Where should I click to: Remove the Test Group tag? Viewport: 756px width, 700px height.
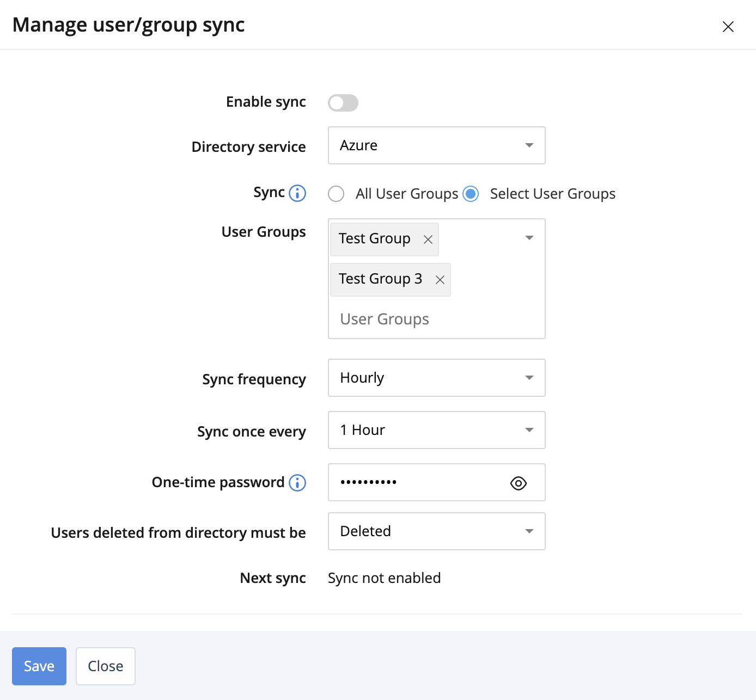[428, 240]
